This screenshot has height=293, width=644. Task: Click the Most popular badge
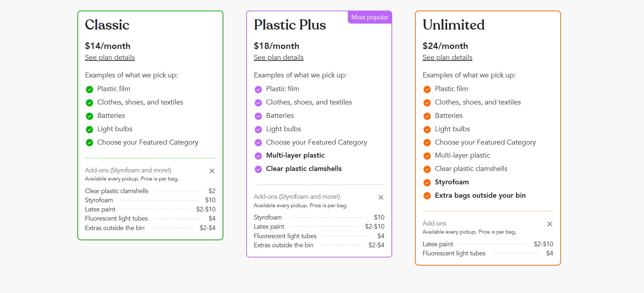tap(370, 17)
